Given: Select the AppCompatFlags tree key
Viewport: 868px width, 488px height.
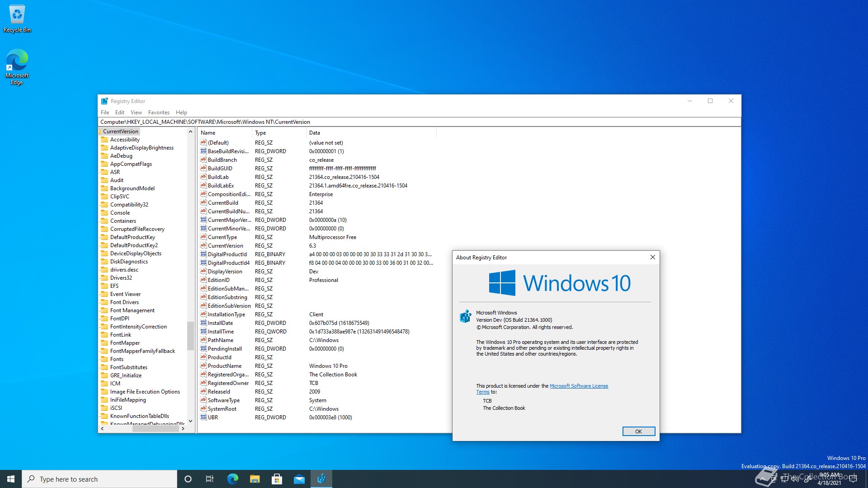Looking at the screenshot, I should click(x=131, y=164).
